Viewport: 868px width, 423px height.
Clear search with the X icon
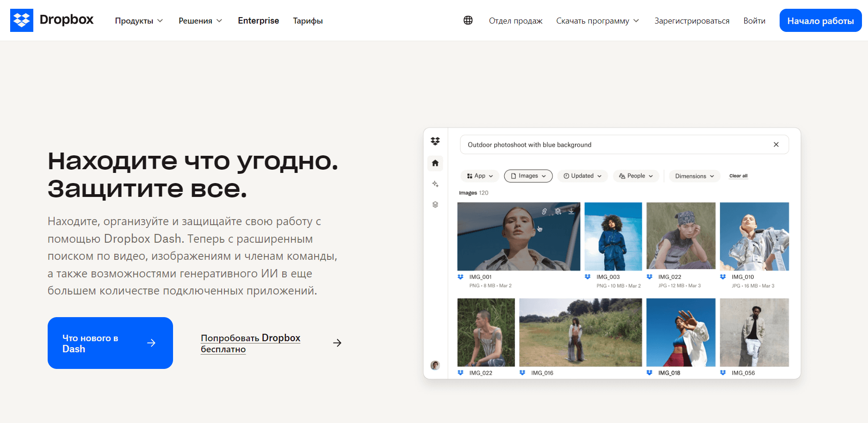(776, 145)
